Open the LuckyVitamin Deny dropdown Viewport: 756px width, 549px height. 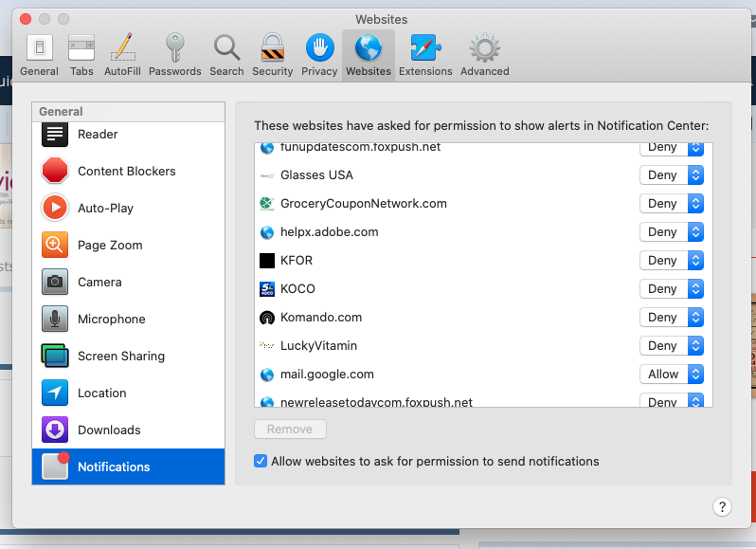tap(671, 346)
